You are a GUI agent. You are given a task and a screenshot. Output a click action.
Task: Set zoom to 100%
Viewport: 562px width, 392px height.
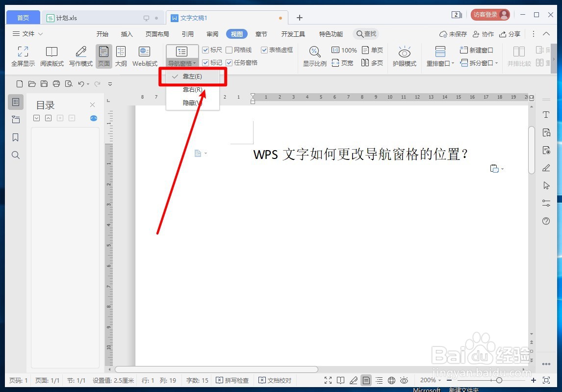click(344, 50)
